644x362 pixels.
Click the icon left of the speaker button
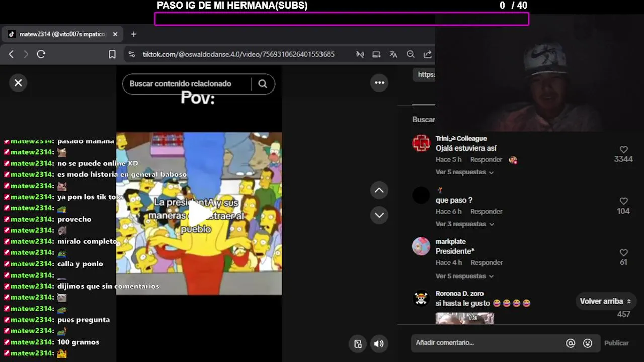pos(358,344)
